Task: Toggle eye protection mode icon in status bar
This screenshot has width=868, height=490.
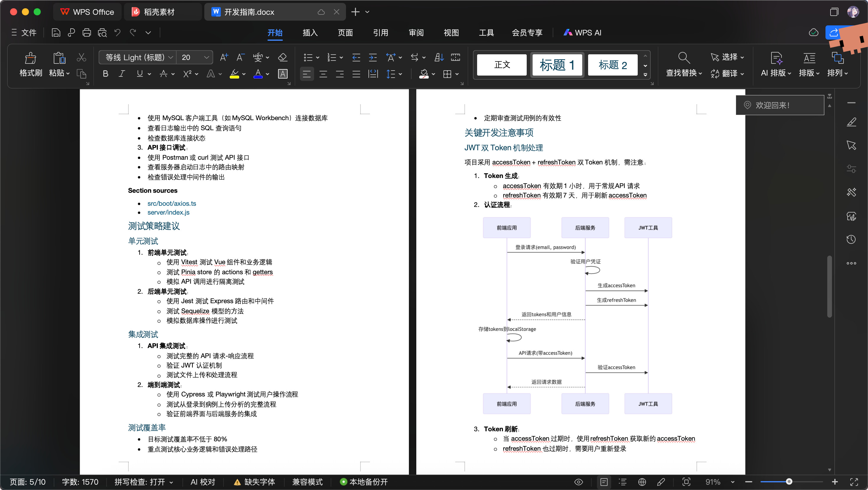Action: pyautogui.click(x=579, y=482)
